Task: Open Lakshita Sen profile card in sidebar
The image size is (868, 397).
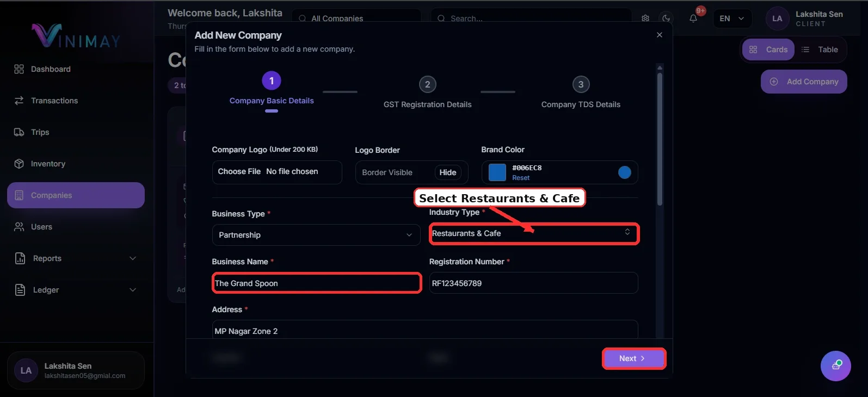Action: tap(76, 370)
